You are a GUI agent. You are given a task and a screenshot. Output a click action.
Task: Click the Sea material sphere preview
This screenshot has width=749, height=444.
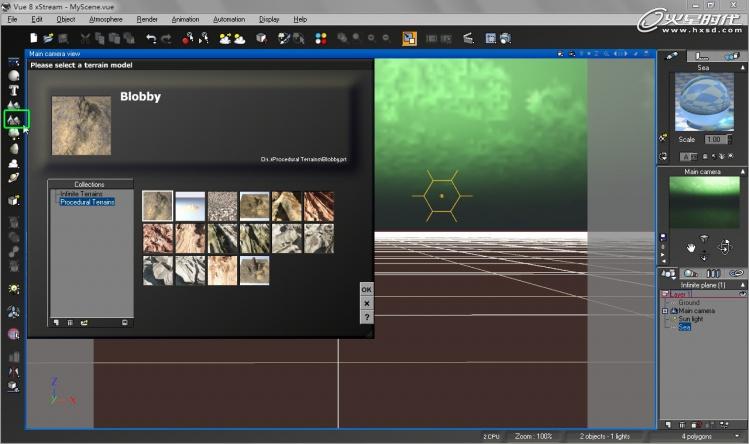click(x=704, y=102)
